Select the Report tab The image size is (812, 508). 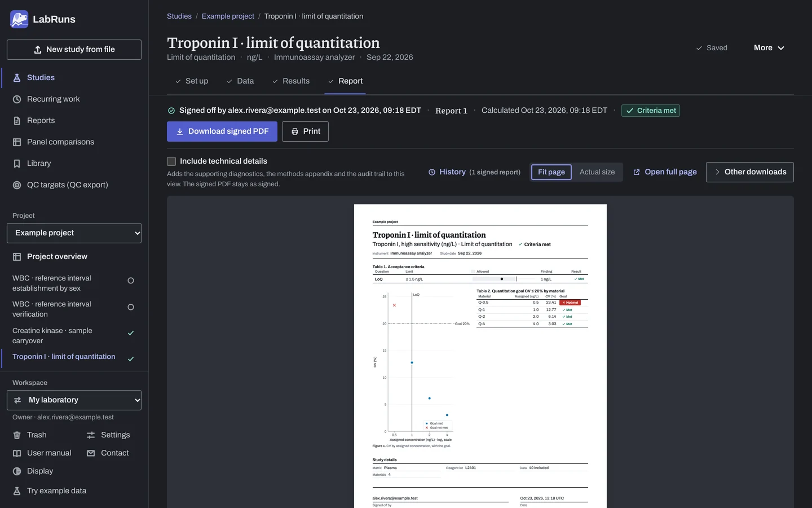pos(345,81)
